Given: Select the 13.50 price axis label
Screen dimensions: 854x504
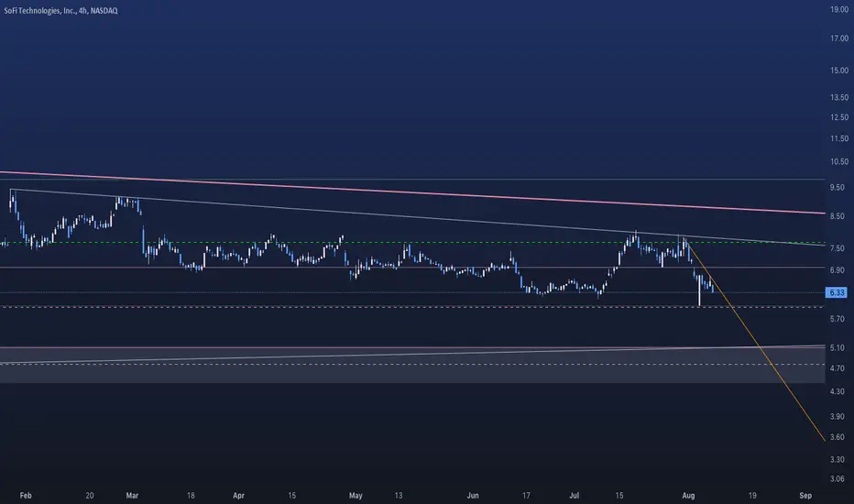Looking at the screenshot, I should click(839, 97).
